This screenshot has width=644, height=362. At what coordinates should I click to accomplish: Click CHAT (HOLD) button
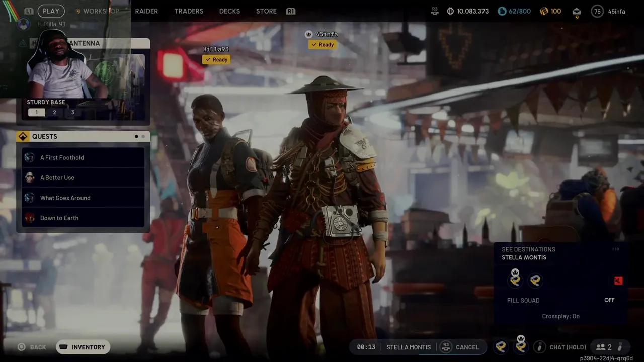coord(568,347)
